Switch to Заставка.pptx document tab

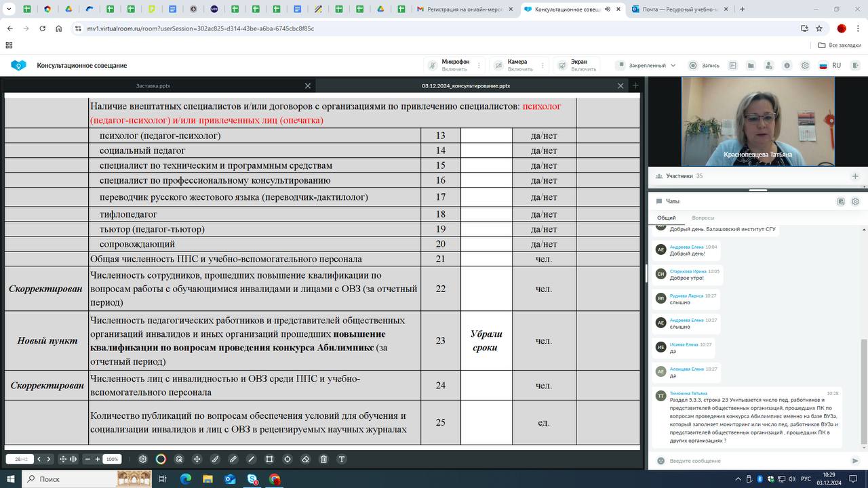(x=153, y=86)
